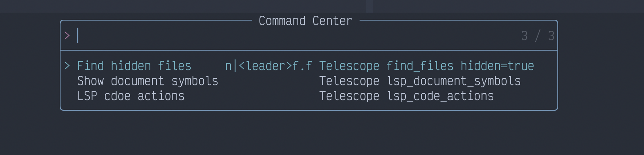Click the n|<leader>f.f keybinding text
The height and width of the screenshot is (155, 644).
coord(269,66)
